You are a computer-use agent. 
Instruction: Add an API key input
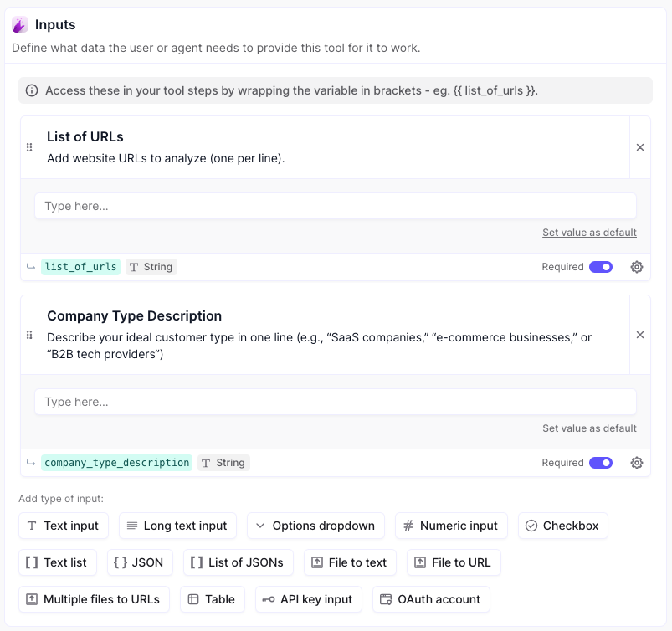pos(308,599)
